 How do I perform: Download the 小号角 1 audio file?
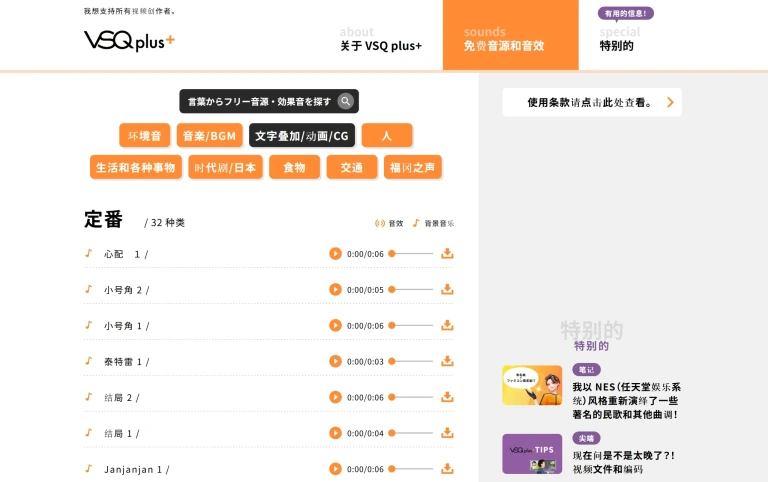447,325
